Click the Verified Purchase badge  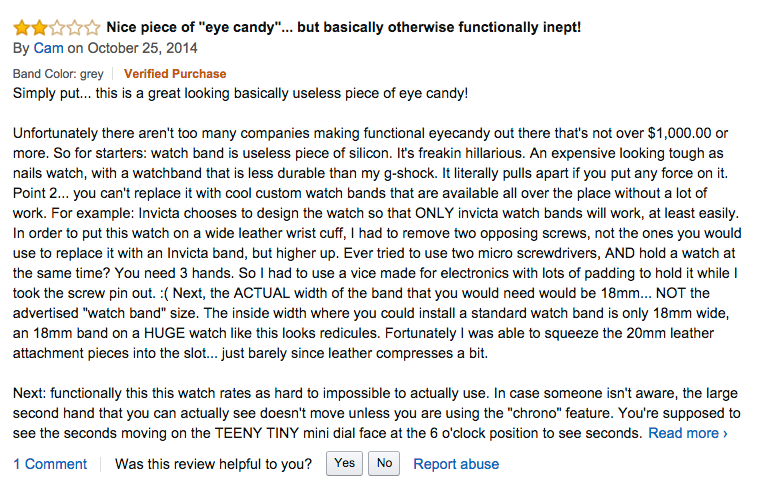pyautogui.click(x=175, y=74)
